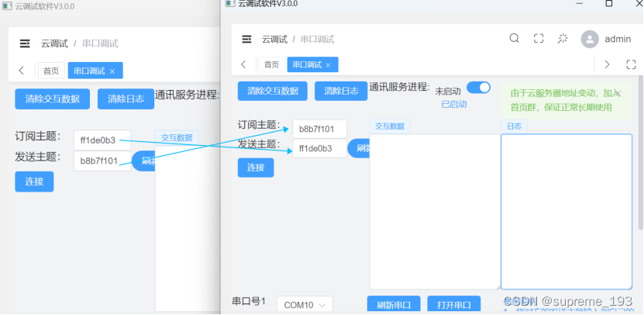The image size is (644, 315).
Task: Open the admin user avatar
Action: click(x=590, y=39)
